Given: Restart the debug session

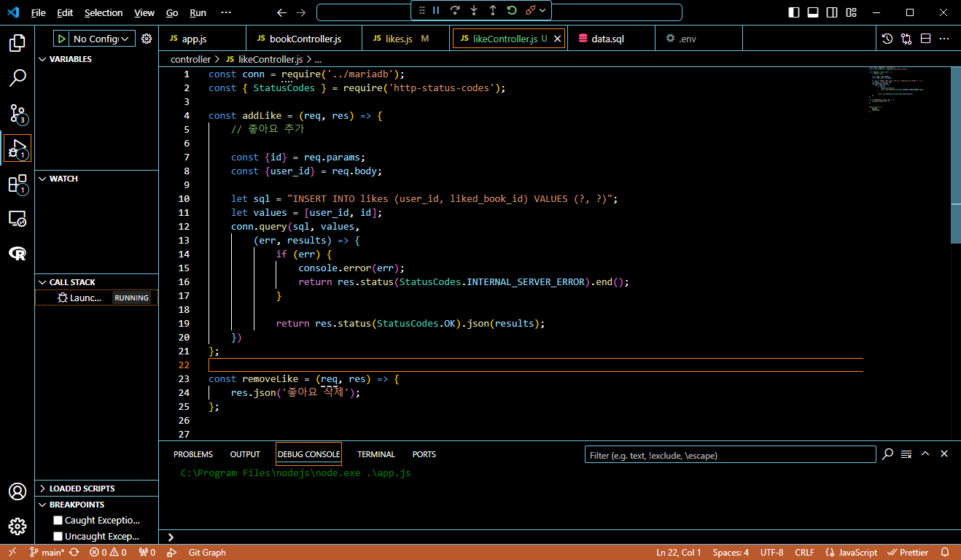Looking at the screenshot, I should point(512,10).
